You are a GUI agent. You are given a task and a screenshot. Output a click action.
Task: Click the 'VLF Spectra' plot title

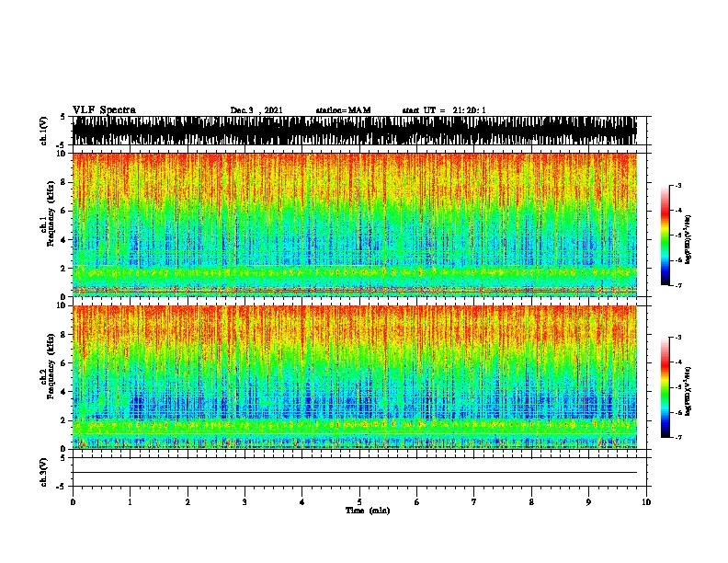(x=104, y=110)
